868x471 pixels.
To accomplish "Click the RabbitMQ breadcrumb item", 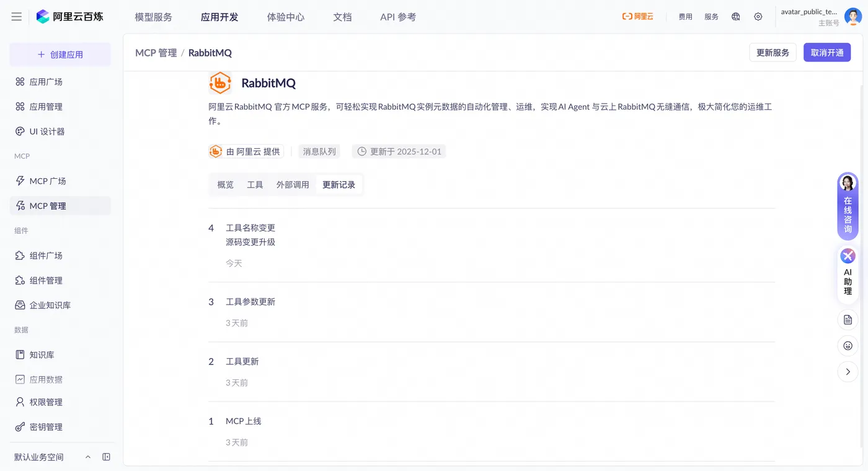I will pyautogui.click(x=210, y=53).
